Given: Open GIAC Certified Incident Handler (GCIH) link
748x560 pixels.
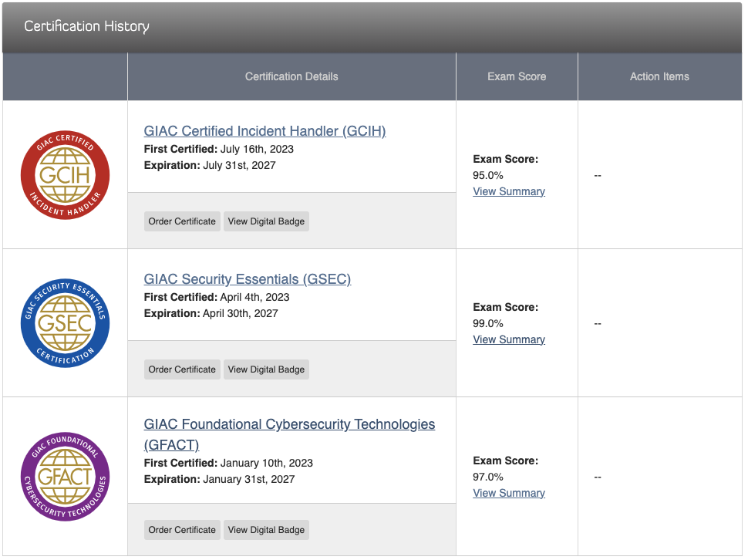Looking at the screenshot, I should tap(264, 131).
